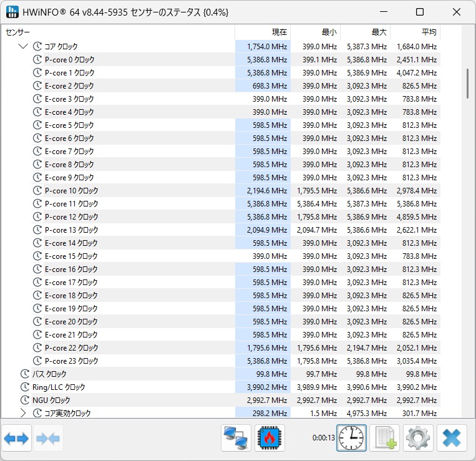Click average value 3,035.4 MHz of P-core 23
476x461 pixels.
coord(417,361)
